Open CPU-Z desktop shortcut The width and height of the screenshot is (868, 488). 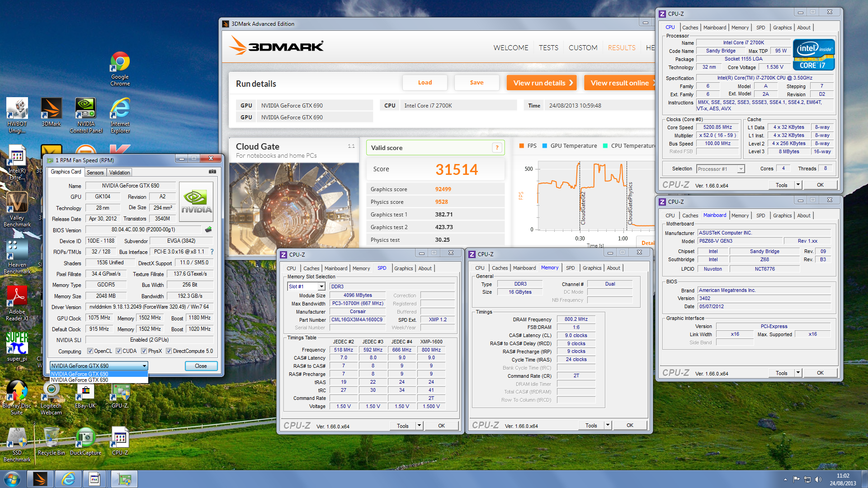pyautogui.click(x=120, y=441)
